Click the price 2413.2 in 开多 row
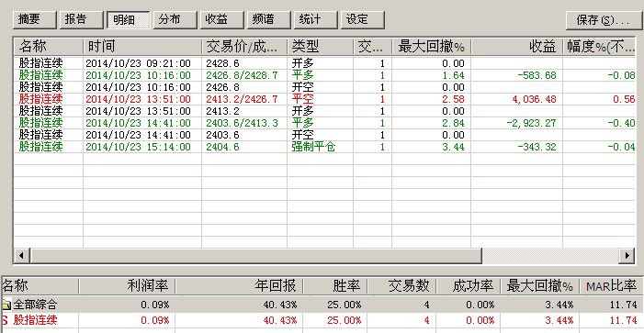Screen dimensions: 644x333 click(222, 111)
